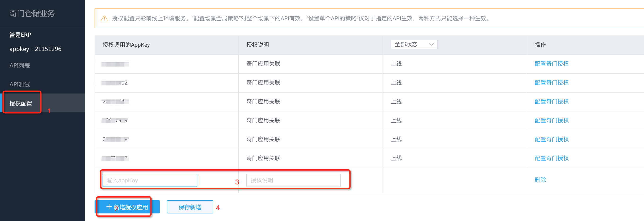This screenshot has width=644, height=221.
Task: Click the warning triangle icon in notice banner
Action: click(x=104, y=18)
